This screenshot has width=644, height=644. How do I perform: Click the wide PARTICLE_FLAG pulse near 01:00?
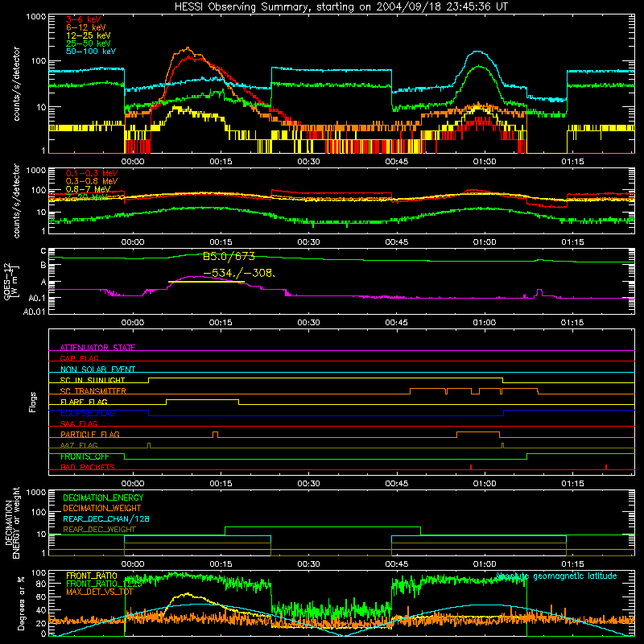click(478, 432)
